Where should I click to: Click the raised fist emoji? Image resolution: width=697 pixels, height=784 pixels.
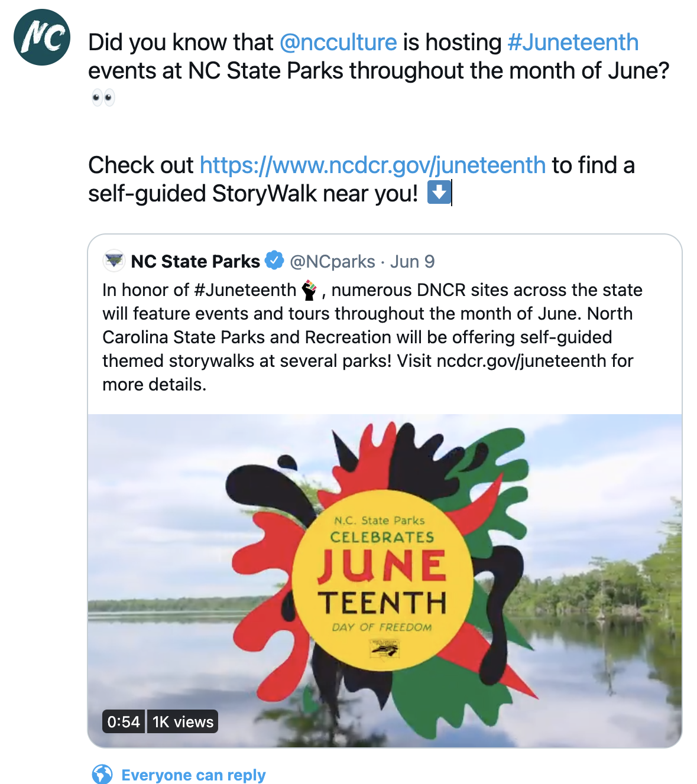point(310,290)
